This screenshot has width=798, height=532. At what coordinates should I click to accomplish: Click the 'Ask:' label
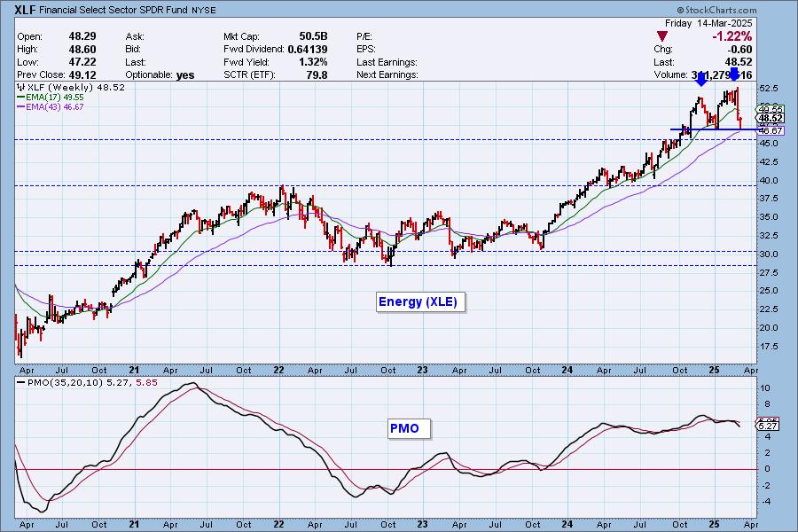[x=135, y=36]
